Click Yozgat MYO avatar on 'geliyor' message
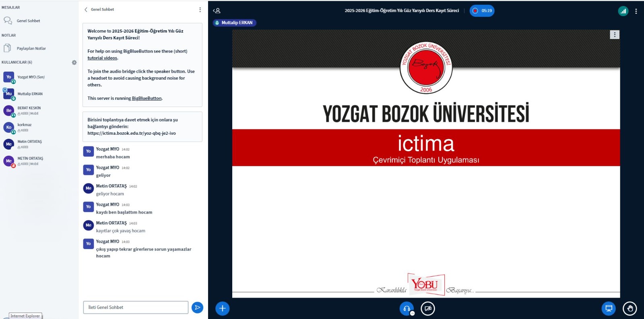Image resolution: width=644 pixels, height=319 pixels. click(x=89, y=170)
